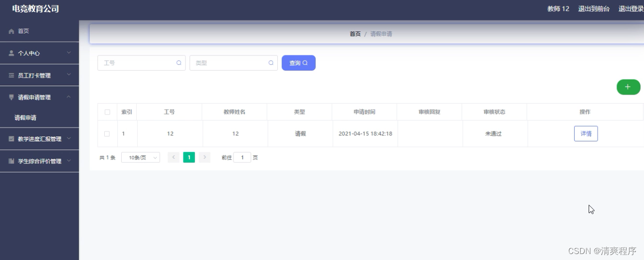
Task: Click the 请假申请 breadcrumb text
Action: (x=381, y=34)
